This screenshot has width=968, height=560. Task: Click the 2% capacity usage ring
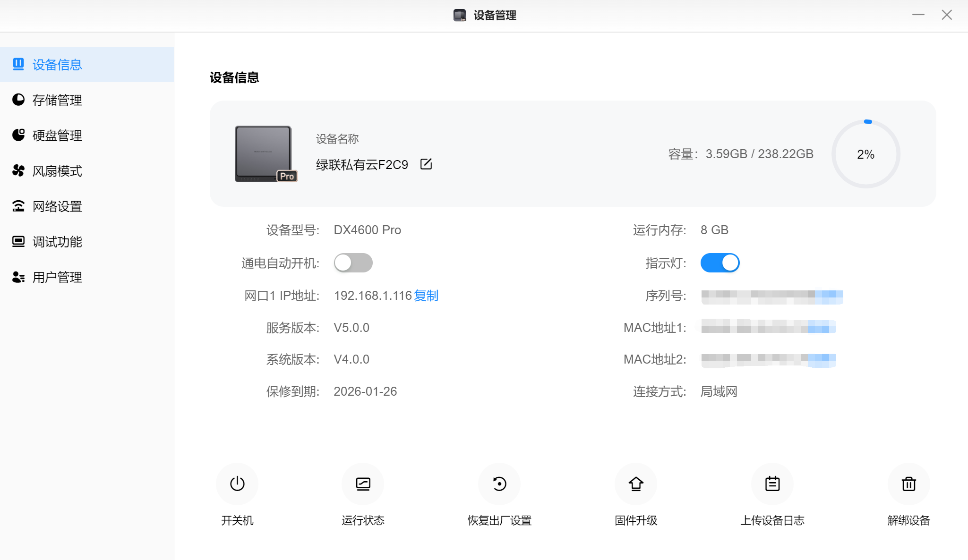(865, 154)
